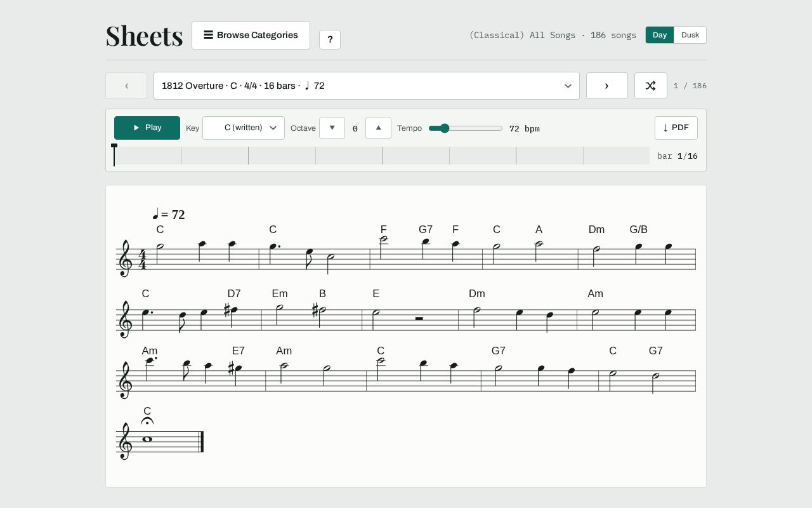Open the help question mark button
This screenshot has height=508, width=812.
(330, 39)
